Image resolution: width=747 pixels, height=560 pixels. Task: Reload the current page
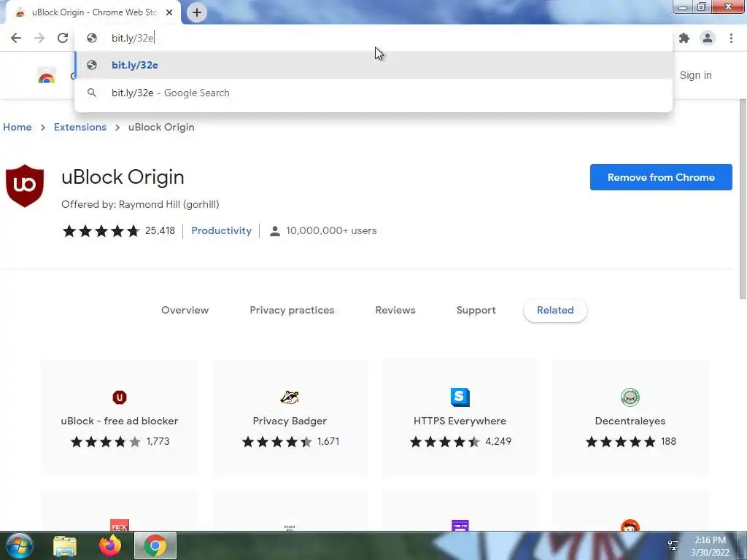coord(63,38)
